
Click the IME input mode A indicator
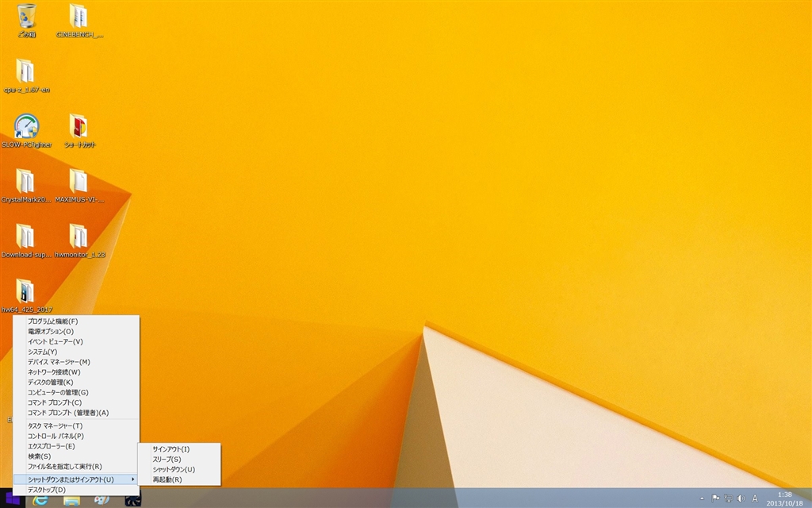755,498
